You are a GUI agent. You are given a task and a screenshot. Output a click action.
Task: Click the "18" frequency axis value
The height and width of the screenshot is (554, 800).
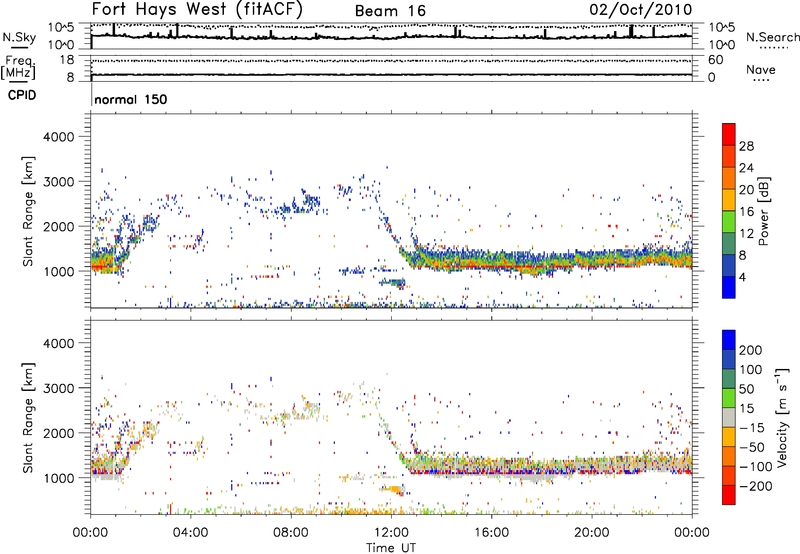[x=67, y=60]
